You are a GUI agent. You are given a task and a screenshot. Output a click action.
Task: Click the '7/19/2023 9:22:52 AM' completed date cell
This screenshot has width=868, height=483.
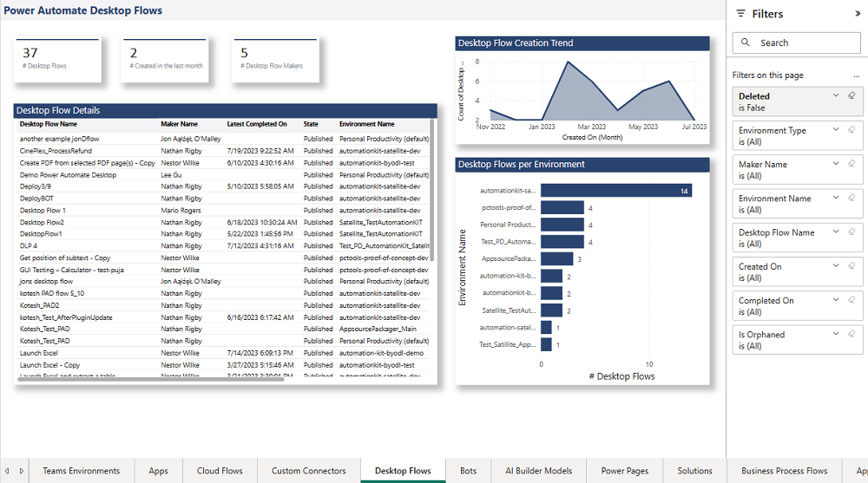260,151
